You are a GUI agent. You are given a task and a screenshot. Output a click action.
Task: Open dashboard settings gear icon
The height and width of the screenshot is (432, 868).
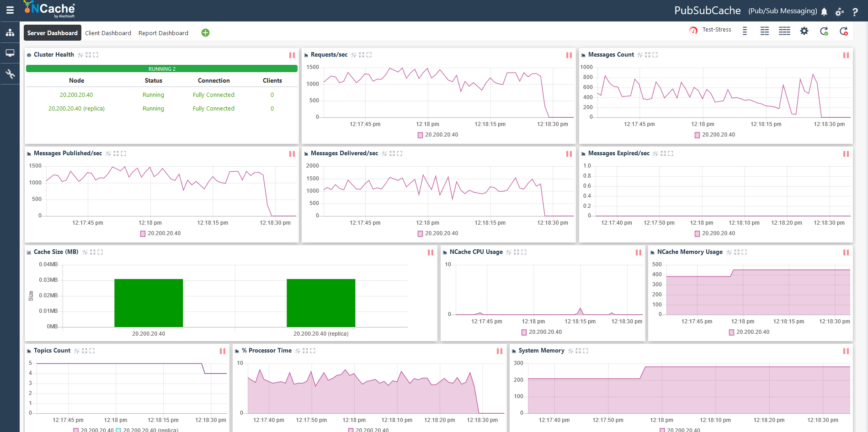point(804,31)
